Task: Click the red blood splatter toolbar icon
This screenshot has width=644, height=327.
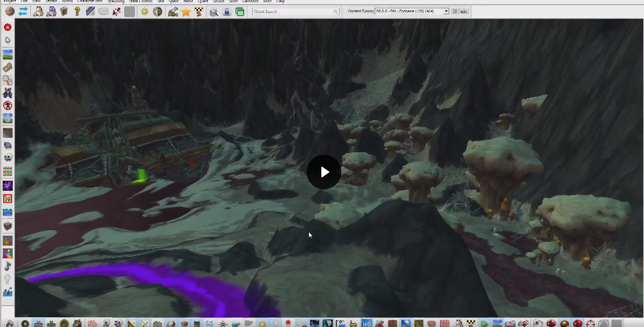Action: pyautogui.click(x=116, y=11)
